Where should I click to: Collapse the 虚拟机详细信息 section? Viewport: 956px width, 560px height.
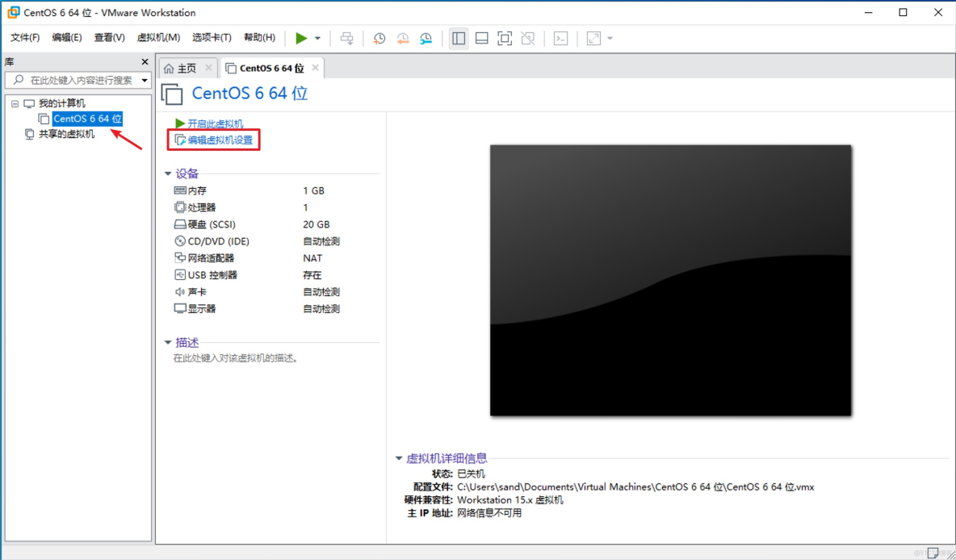[399, 458]
